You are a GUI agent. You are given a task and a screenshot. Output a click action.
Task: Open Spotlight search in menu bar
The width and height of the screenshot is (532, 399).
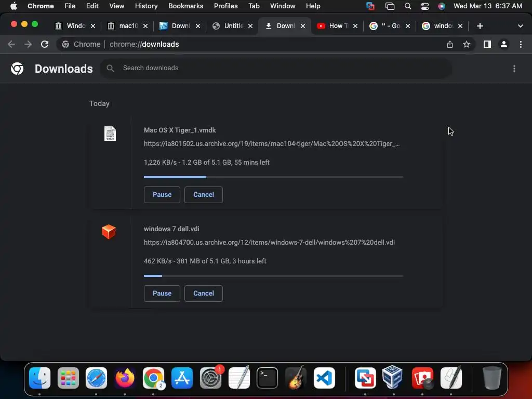pos(408,6)
